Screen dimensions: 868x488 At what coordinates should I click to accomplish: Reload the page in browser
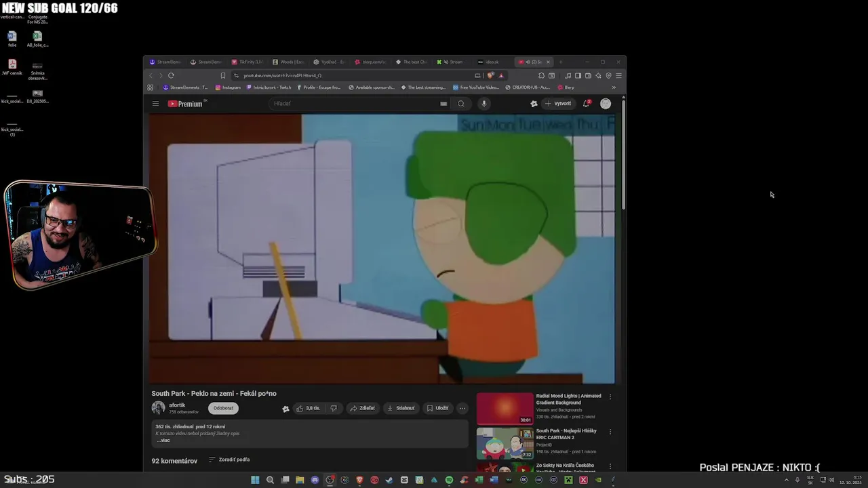pyautogui.click(x=171, y=75)
